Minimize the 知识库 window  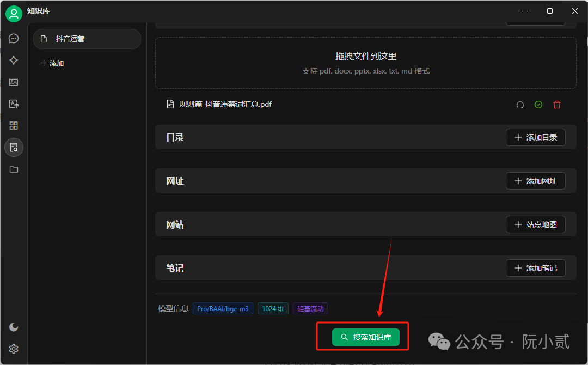tap(525, 11)
